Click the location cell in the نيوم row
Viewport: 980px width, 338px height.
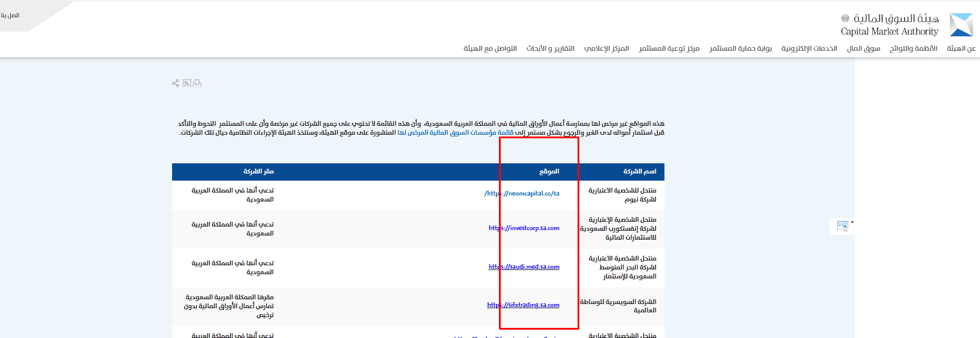tap(233, 195)
